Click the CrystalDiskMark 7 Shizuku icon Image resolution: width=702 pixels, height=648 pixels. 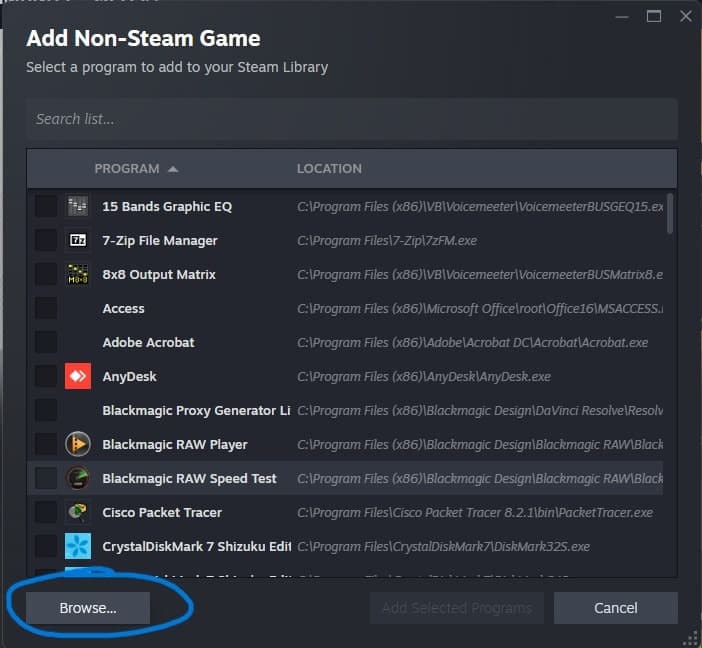77,546
